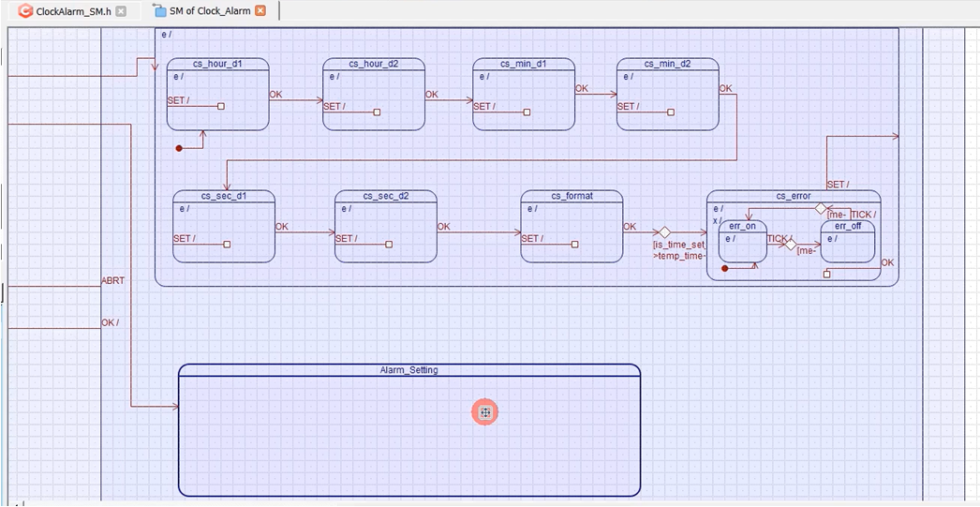Select the cs_hour_d1 state title
The width and height of the screenshot is (980, 507).
coord(217,64)
